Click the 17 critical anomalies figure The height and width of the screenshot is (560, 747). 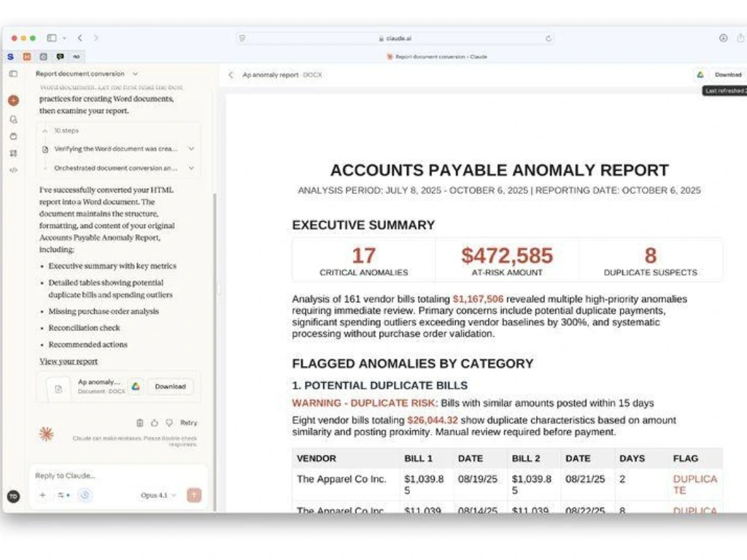pyautogui.click(x=363, y=256)
